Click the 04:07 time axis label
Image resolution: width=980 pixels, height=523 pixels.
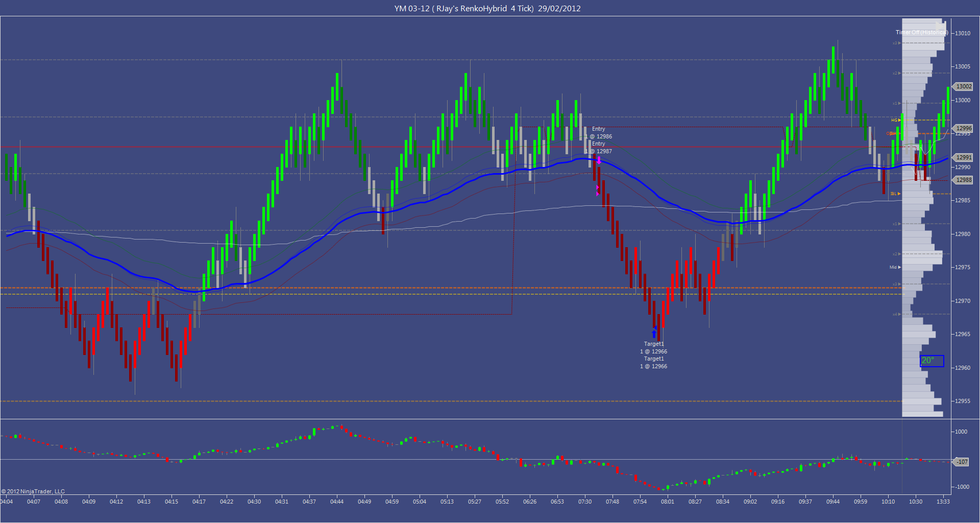pos(34,502)
